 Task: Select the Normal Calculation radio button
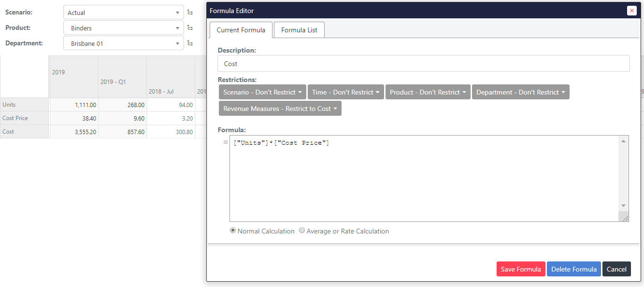233,231
